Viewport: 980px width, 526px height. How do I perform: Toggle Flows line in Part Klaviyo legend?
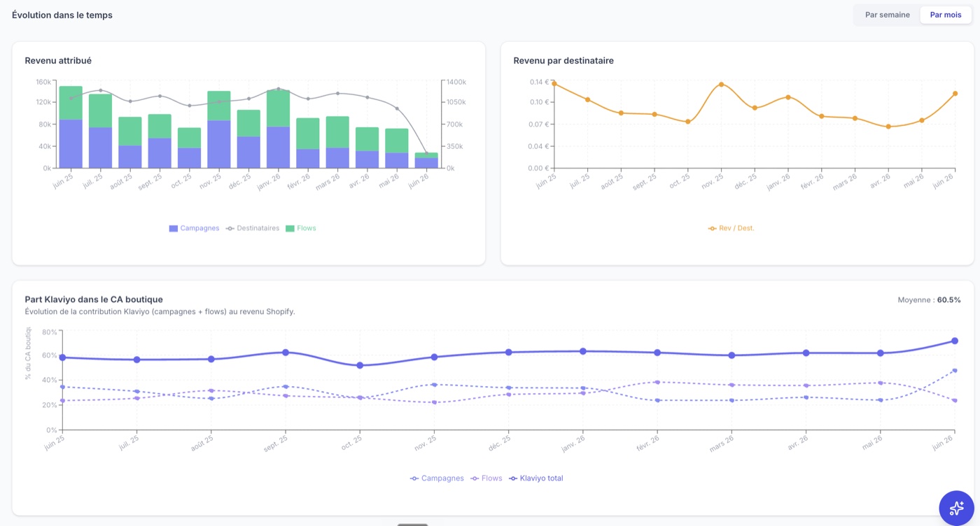point(486,478)
